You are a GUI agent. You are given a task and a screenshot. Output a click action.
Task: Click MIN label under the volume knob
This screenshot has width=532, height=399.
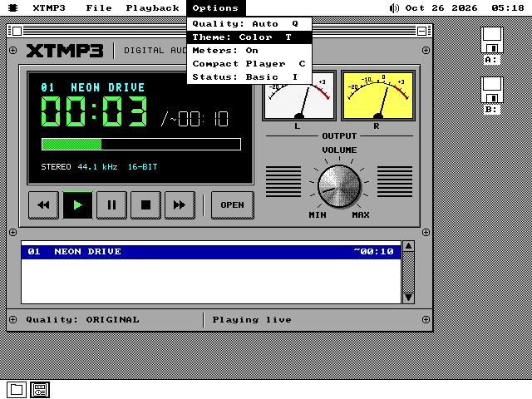click(x=318, y=215)
